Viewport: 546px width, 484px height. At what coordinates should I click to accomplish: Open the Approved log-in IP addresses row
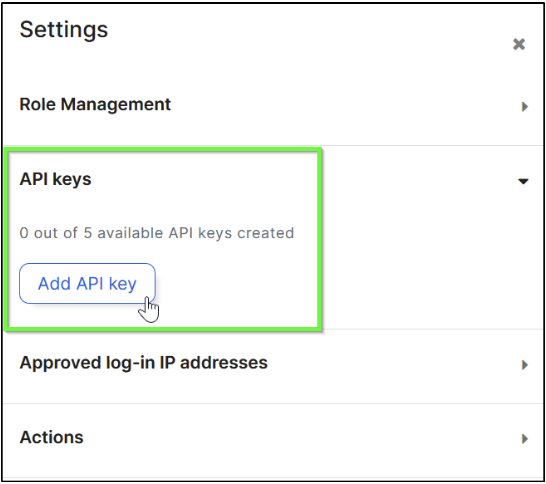[273, 363]
